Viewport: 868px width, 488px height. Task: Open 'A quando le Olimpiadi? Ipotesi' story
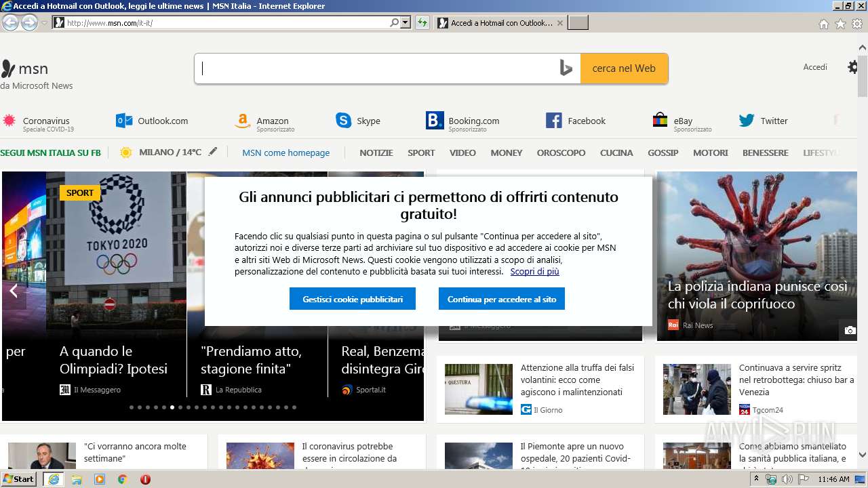coord(113,360)
